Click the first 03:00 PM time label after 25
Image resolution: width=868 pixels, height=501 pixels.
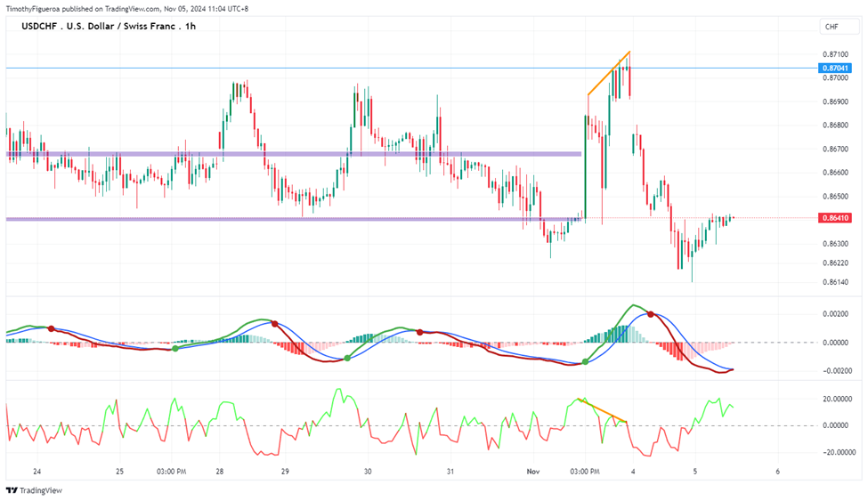click(x=171, y=472)
